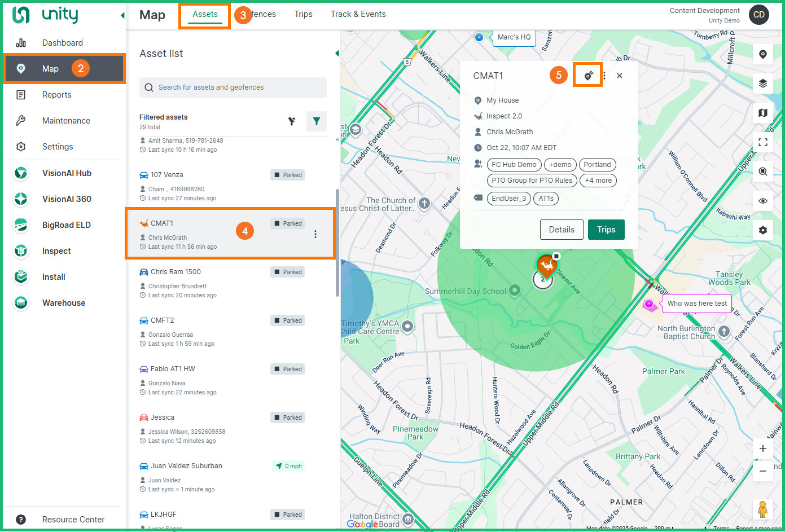Open the map settings gear icon
Viewport: 785px width, 532px height.
pos(762,230)
